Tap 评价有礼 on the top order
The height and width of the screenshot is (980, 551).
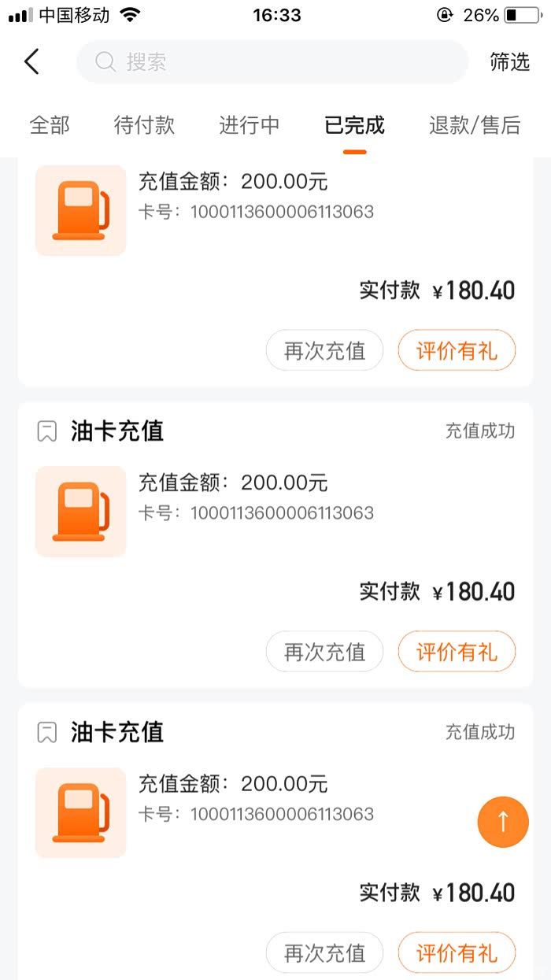tap(457, 350)
